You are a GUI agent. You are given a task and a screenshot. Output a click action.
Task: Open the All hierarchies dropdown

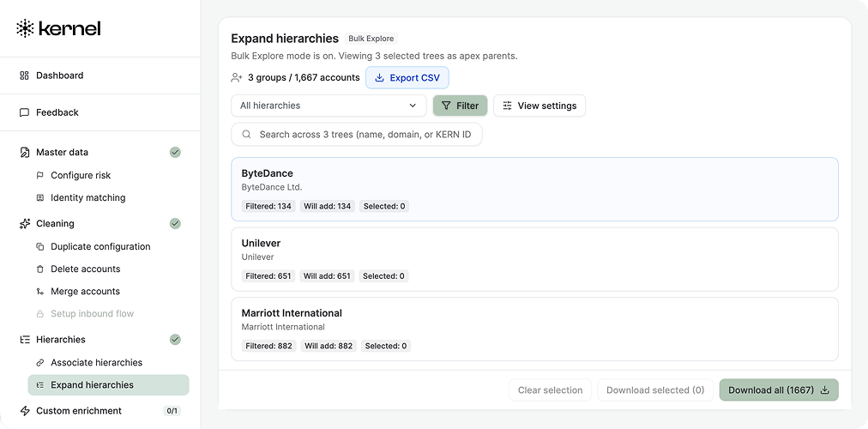click(329, 106)
